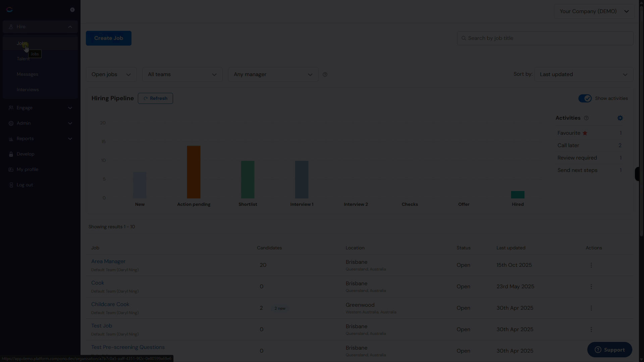Open the Sort by Last updated dropdown
The height and width of the screenshot is (362, 644).
(584, 74)
